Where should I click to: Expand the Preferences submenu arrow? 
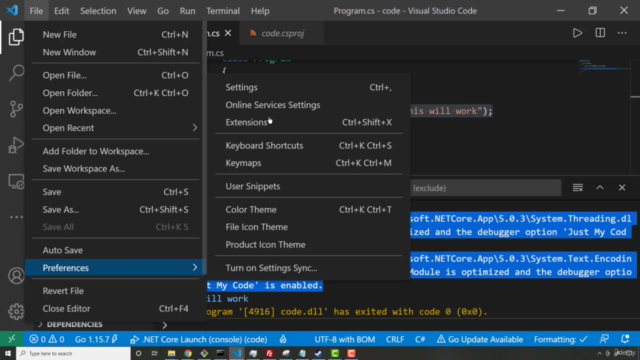(195, 268)
